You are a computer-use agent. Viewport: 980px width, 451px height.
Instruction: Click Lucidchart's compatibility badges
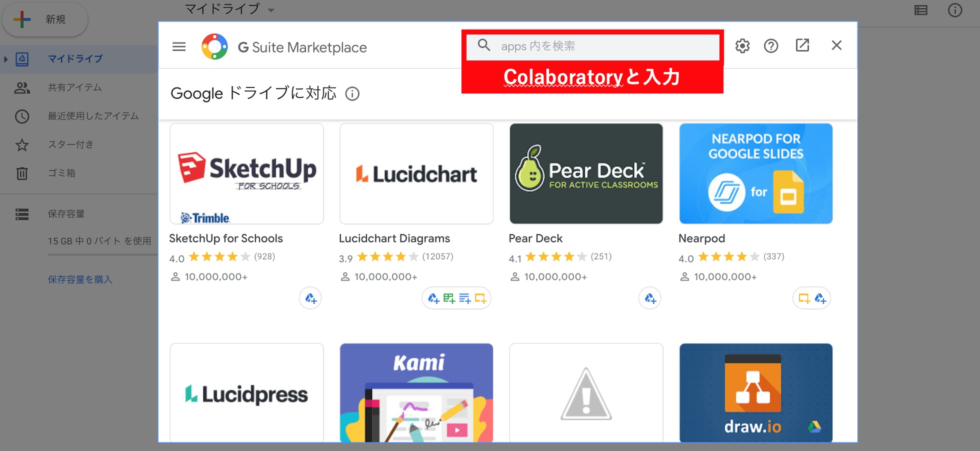click(456, 298)
